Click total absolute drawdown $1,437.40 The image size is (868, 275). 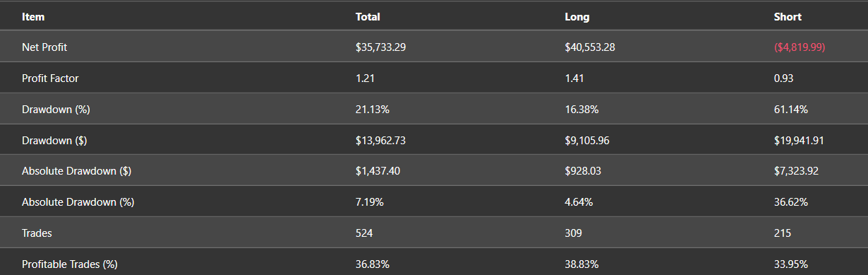click(x=378, y=171)
